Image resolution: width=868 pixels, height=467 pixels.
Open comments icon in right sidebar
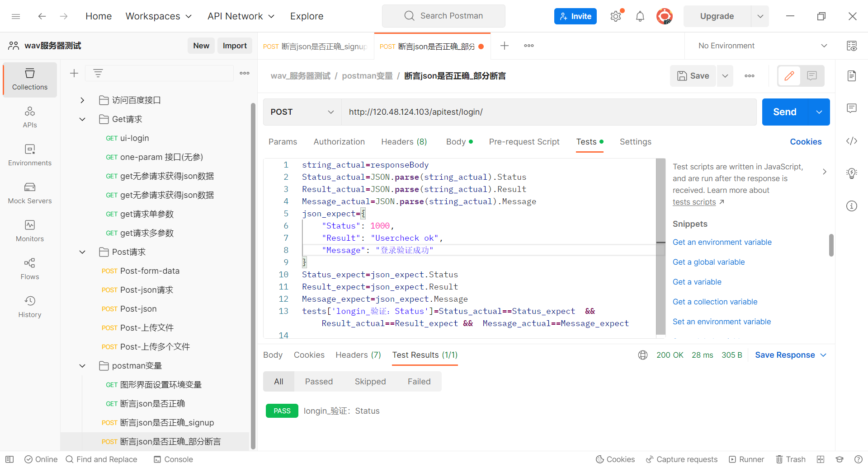852,108
